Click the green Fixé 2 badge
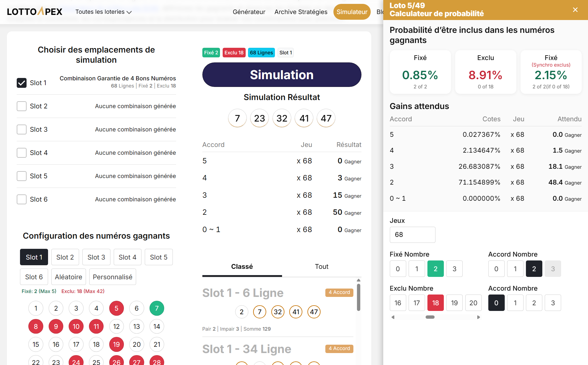Viewport: 588px width, 365px height. [211, 53]
